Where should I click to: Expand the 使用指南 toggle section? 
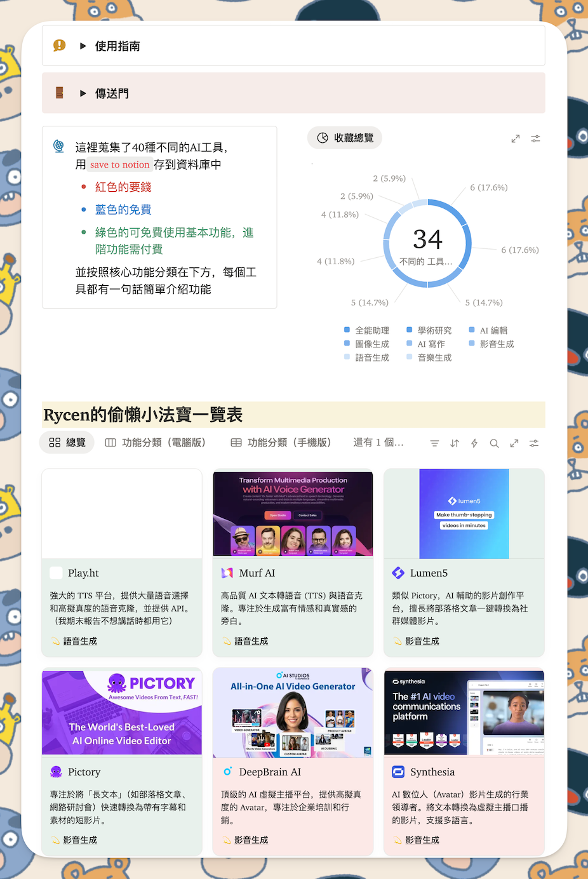(83, 46)
